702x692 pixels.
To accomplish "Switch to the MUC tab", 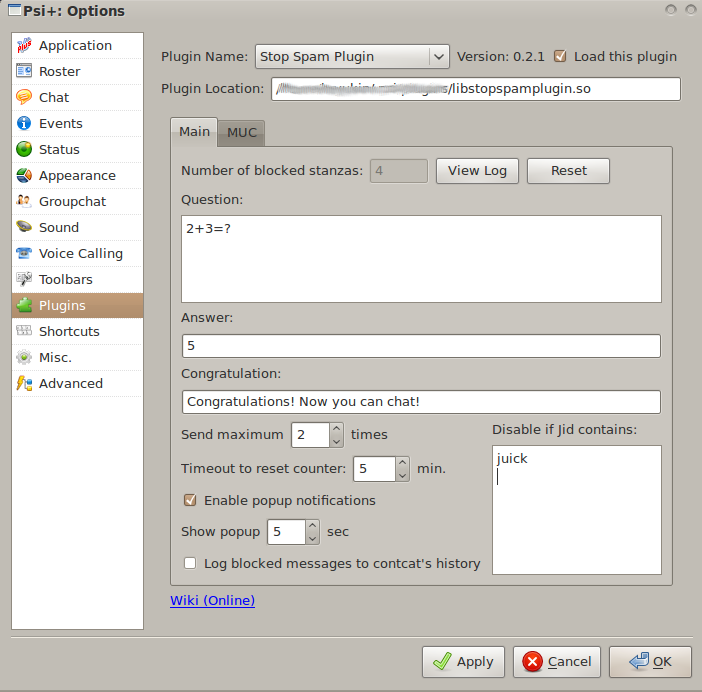I will (x=241, y=132).
